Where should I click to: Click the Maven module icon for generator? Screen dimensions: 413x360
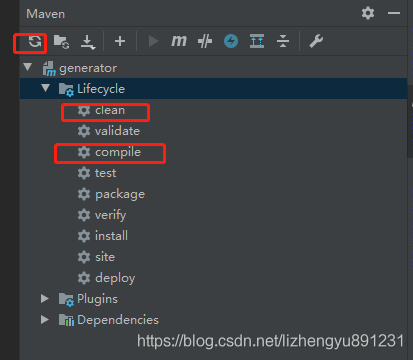tap(49, 68)
